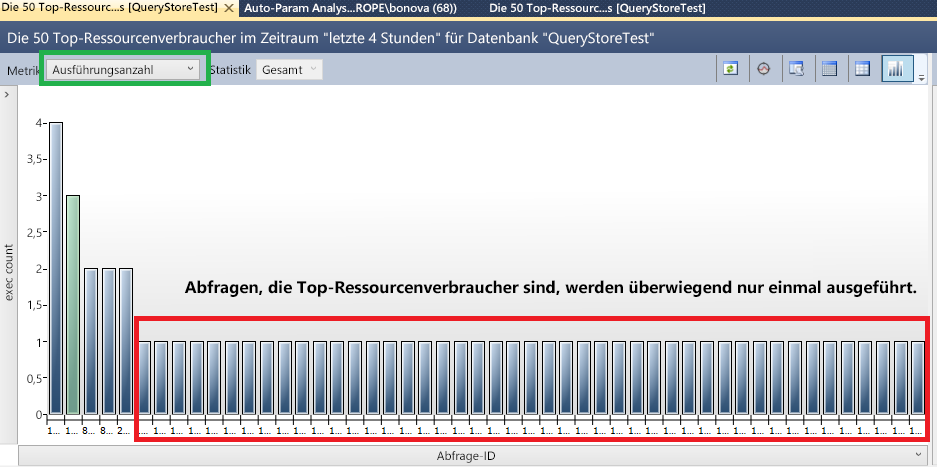Select the bar chart view icon

(897, 69)
